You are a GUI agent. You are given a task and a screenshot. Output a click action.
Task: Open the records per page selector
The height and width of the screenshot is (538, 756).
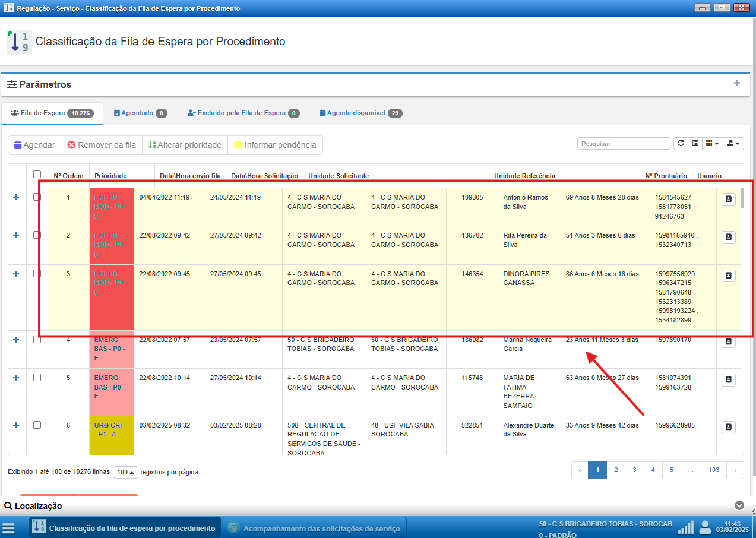point(125,472)
